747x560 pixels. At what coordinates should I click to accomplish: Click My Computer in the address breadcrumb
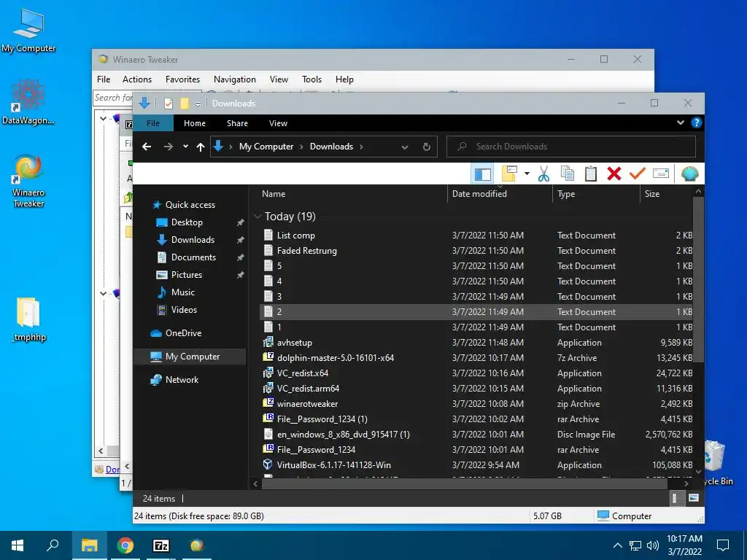click(266, 147)
